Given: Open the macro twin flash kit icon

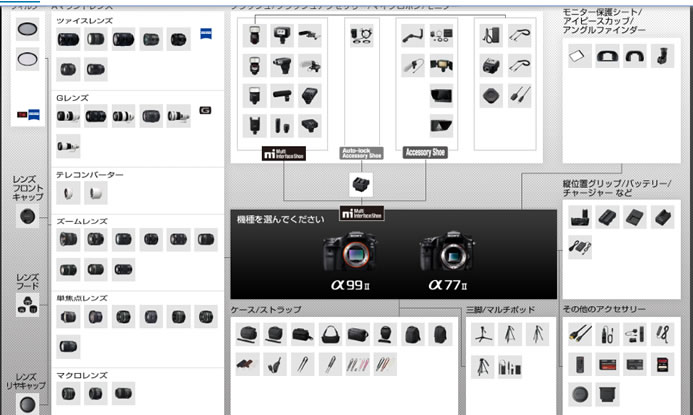Looking at the screenshot, I should (x=441, y=36).
